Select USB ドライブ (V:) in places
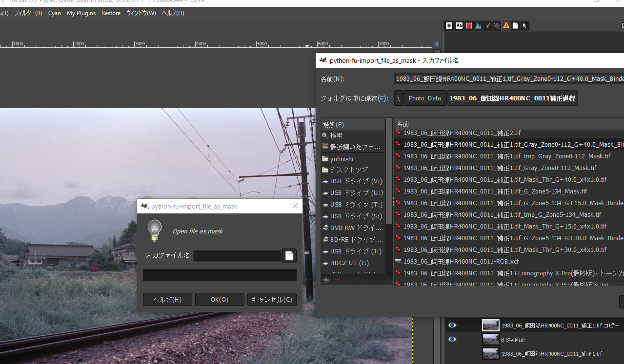This screenshot has width=624, height=364. 353,181
